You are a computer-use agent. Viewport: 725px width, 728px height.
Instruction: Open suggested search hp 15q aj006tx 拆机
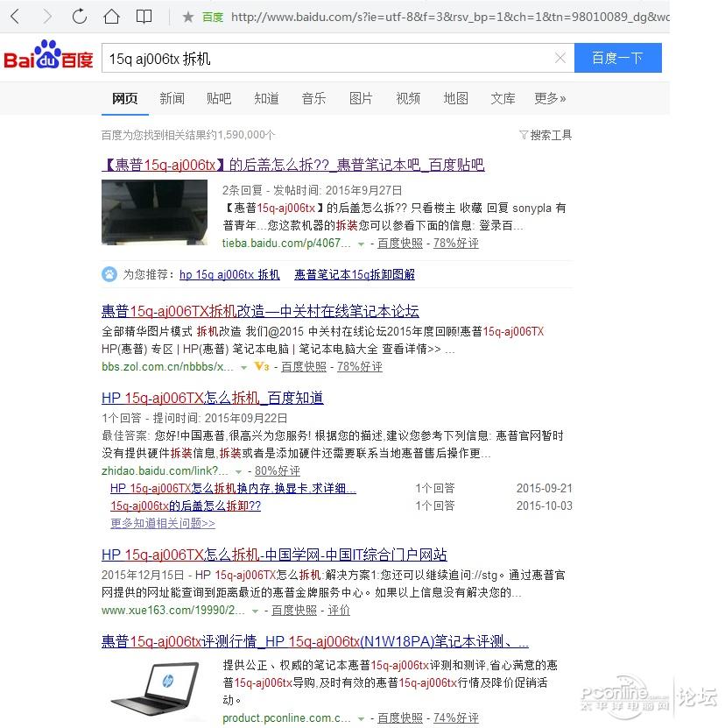[229, 274]
